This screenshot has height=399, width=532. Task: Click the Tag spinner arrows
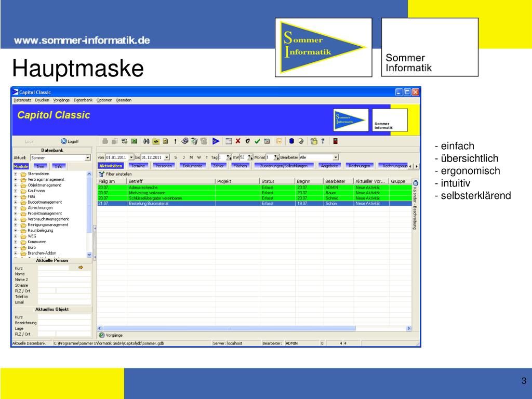(x=229, y=157)
